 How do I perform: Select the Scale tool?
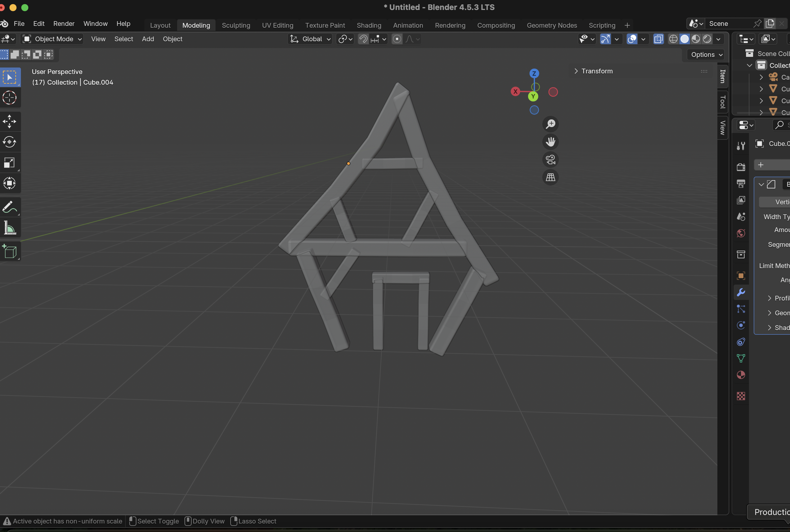click(x=9, y=163)
